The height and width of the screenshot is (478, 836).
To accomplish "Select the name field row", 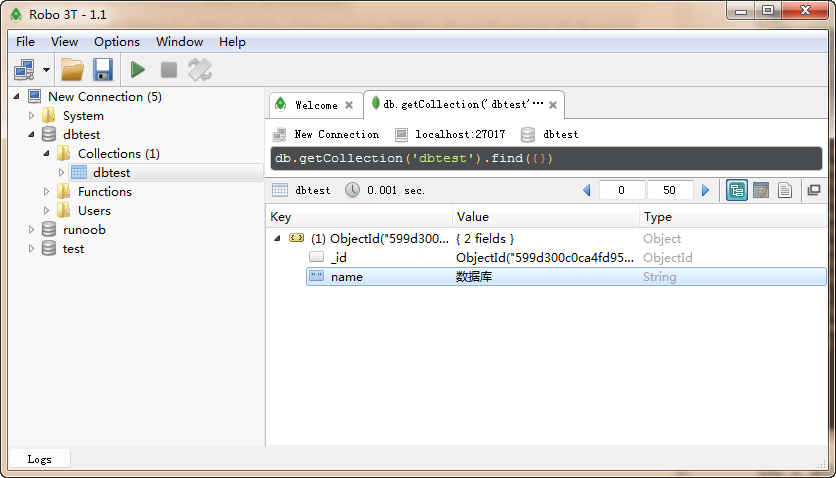I will click(x=566, y=277).
